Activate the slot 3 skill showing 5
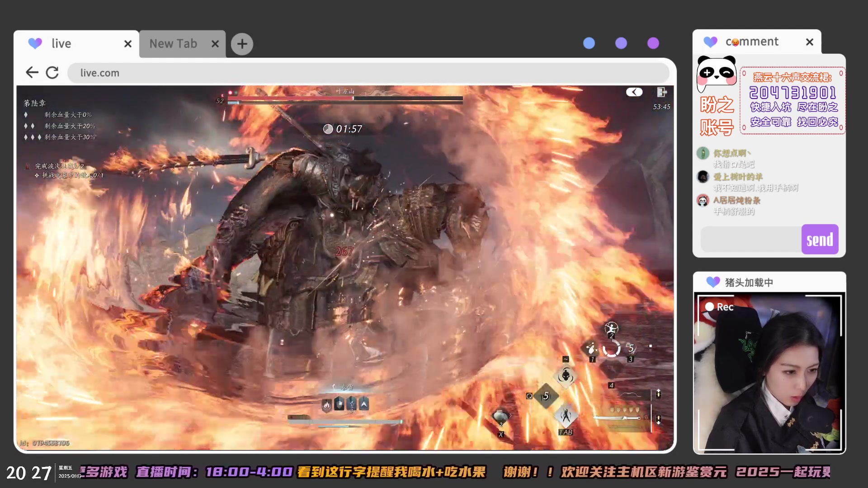 click(631, 349)
